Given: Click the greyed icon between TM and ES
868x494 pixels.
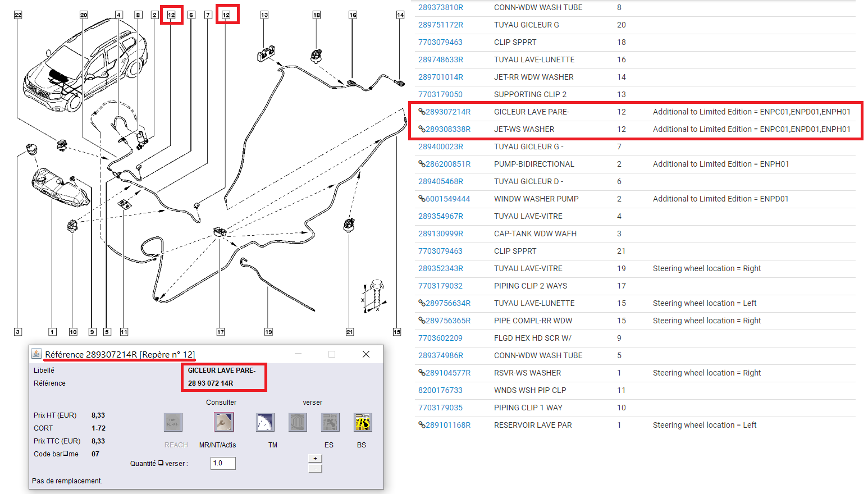Looking at the screenshot, I should [298, 422].
